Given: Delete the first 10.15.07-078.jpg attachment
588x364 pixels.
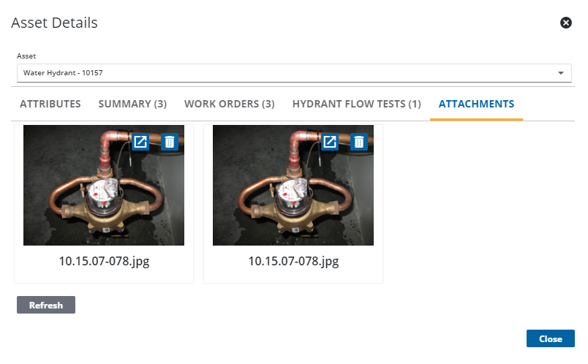Looking at the screenshot, I should point(170,142).
